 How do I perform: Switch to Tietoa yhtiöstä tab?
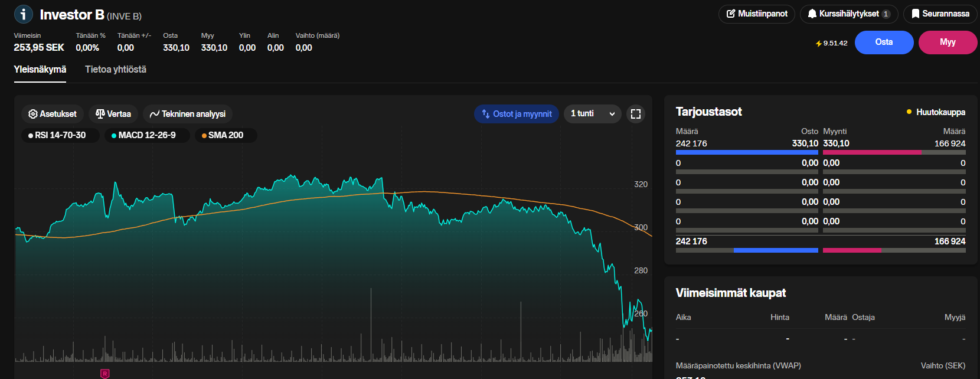116,70
